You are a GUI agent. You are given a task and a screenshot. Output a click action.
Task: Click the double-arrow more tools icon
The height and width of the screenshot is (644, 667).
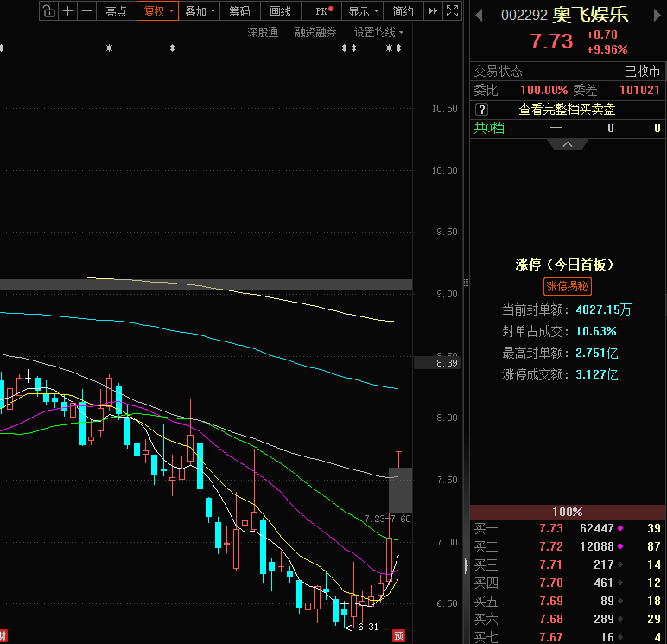point(433,11)
